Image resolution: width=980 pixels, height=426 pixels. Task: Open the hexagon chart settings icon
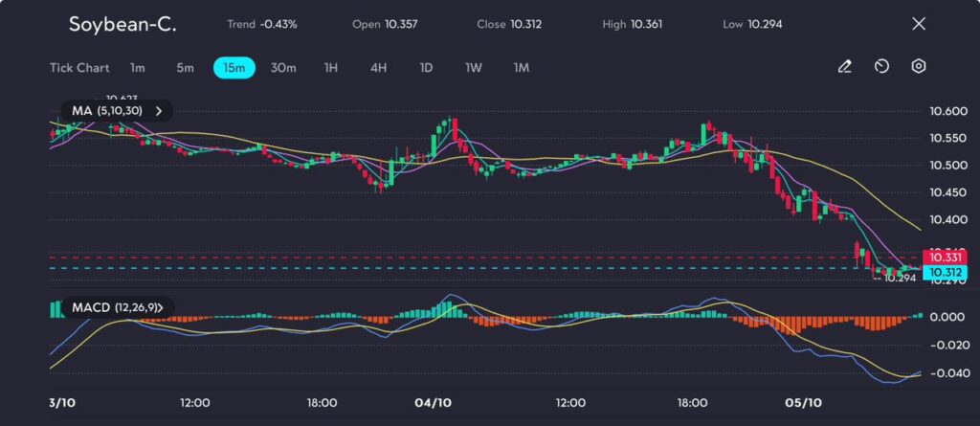(x=918, y=67)
